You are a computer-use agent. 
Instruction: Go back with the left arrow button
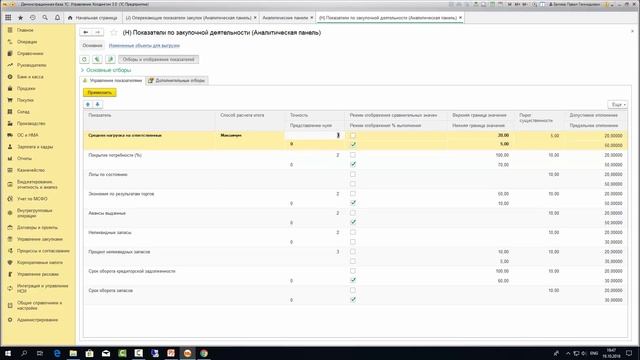tap(86, 32)
